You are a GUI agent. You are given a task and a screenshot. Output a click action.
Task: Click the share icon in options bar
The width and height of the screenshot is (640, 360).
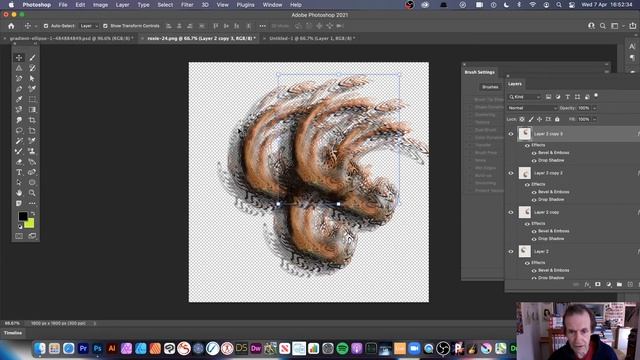(x=632, y=26)
